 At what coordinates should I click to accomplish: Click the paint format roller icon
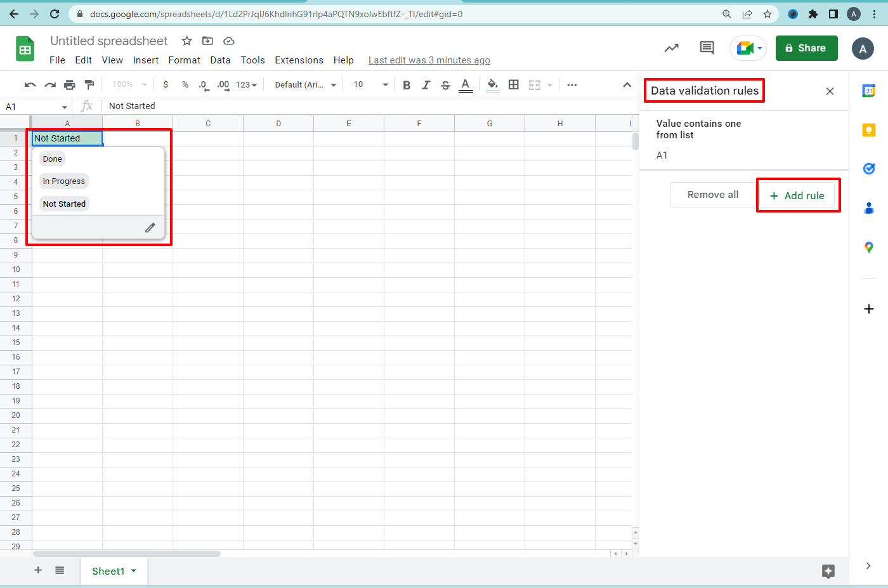pos(89,85)
